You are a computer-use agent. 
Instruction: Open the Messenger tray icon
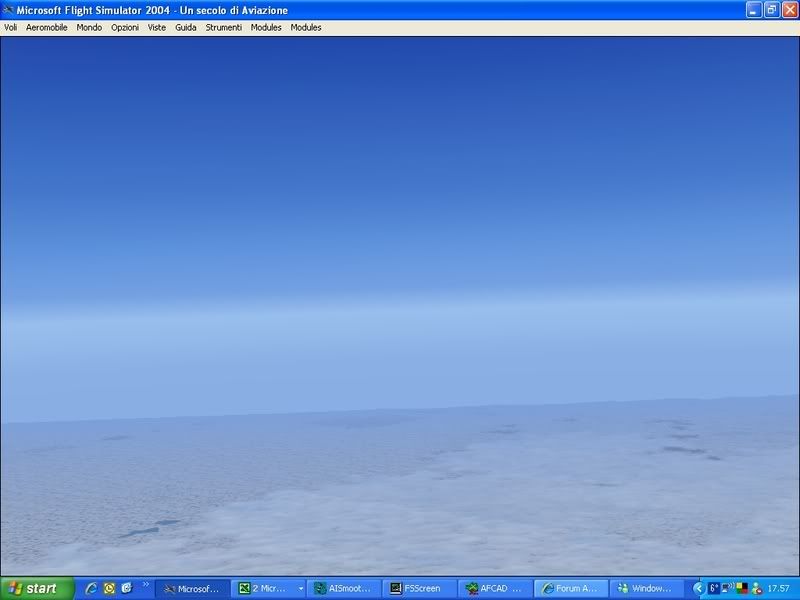click(757, 589)
